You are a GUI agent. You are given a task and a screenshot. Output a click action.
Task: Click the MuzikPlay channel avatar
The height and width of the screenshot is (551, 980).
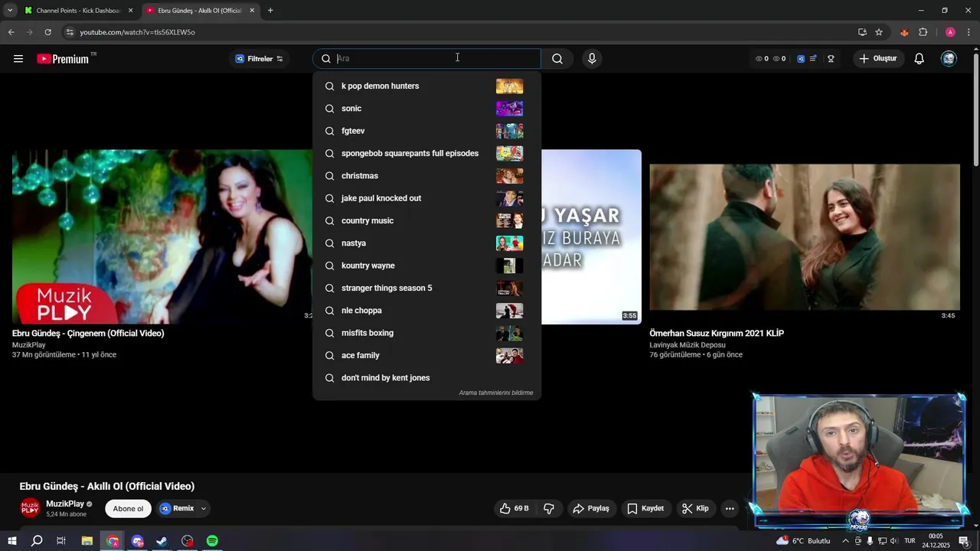click(30, 508)
